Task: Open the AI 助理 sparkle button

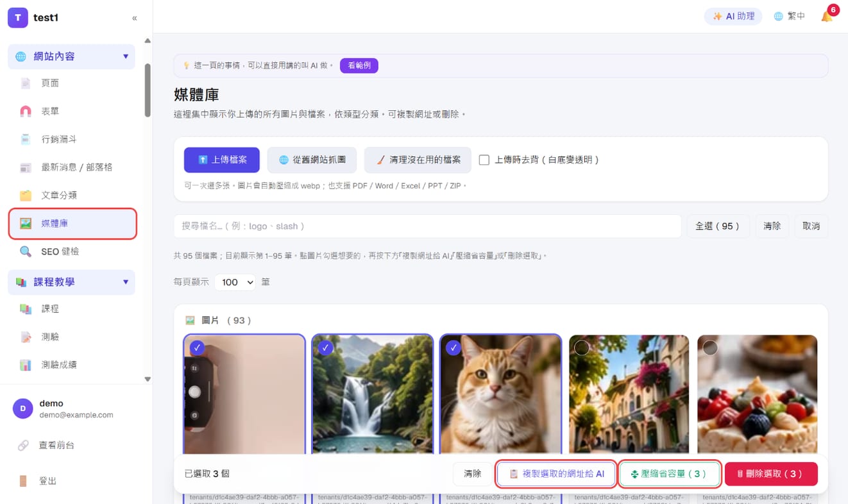Action: click(733, 16)
